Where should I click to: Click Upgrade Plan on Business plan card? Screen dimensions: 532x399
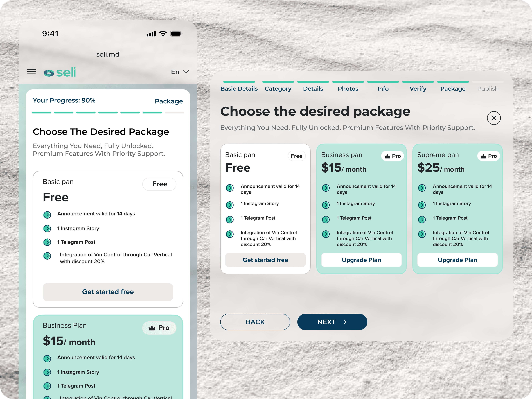(x=361, y=260)
